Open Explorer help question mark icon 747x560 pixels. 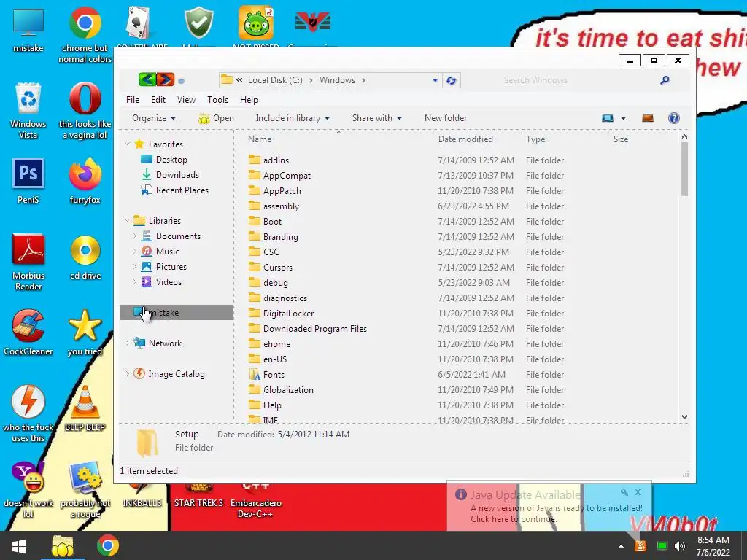[673, 118]
